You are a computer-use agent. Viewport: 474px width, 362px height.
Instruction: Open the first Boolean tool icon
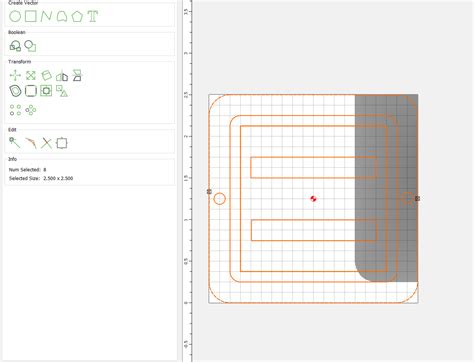pyautogui.click(x=15, y=46)
